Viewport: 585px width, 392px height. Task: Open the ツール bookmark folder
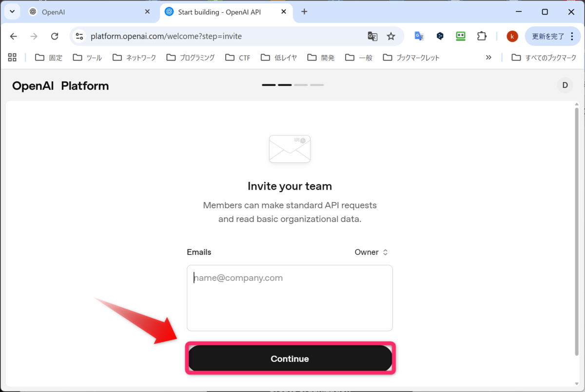pos(87,58)
